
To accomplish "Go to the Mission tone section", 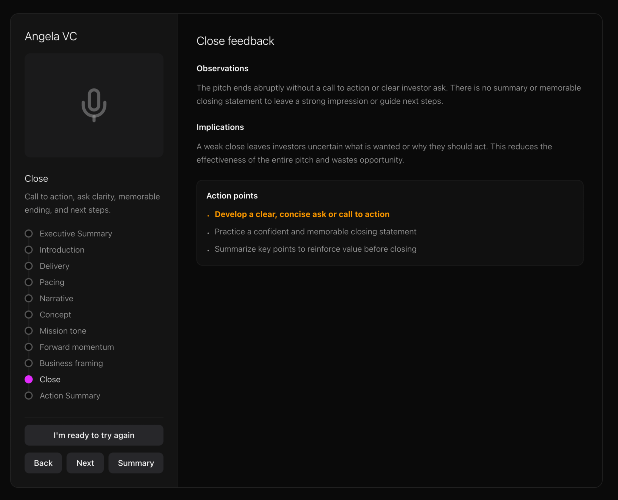I will click(x=62, y=331).
